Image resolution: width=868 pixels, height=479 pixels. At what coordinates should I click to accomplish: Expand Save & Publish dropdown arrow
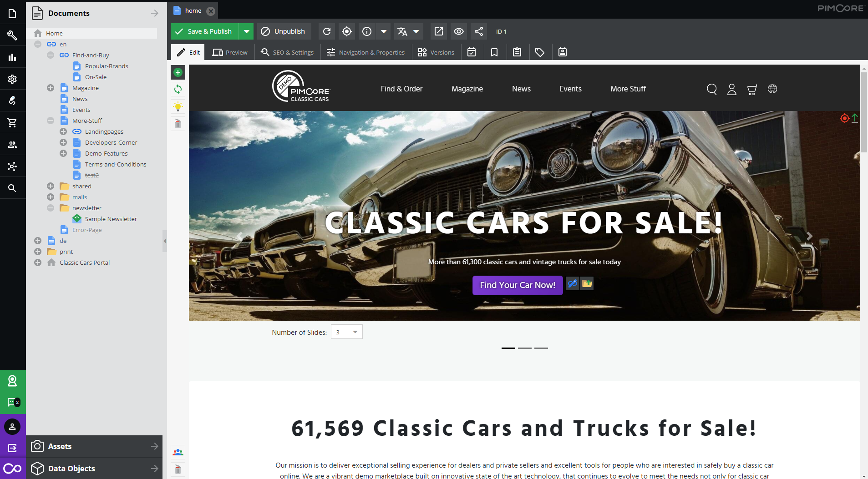[246, 31]
